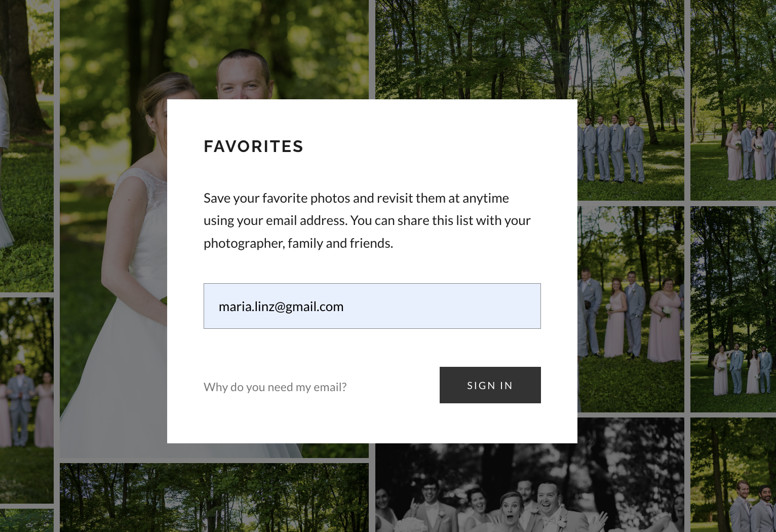This screenshot has height=532, width=776.
Task: Select the small distant wedding party photo on right
Action: [x=733, y=309]
